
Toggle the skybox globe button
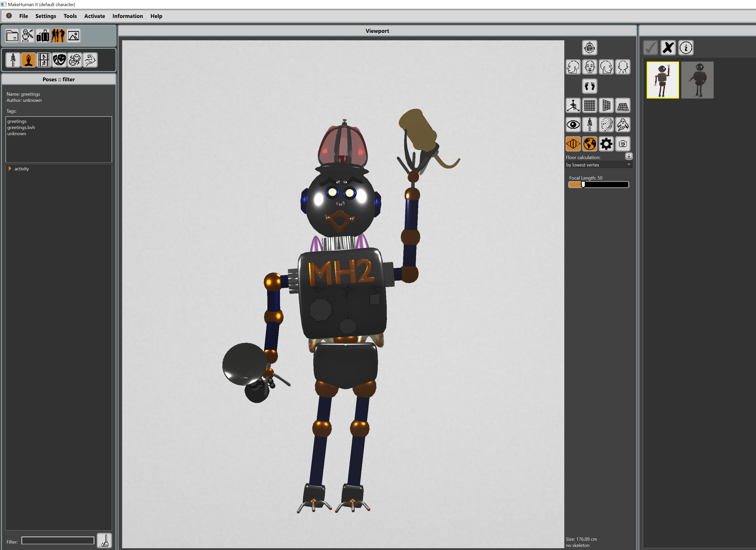[589, 144]
